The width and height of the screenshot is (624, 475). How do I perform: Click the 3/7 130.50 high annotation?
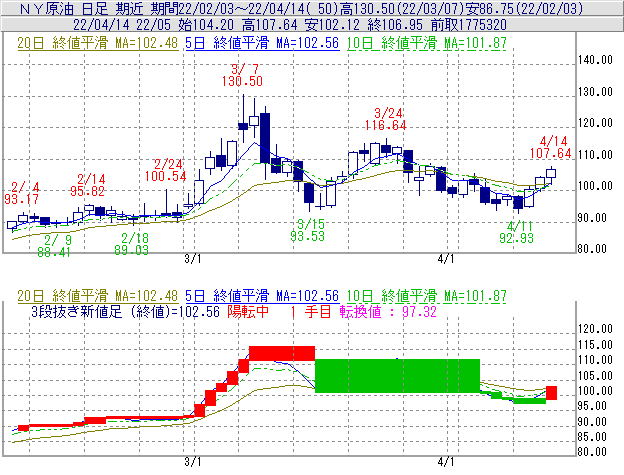[242, 75]
